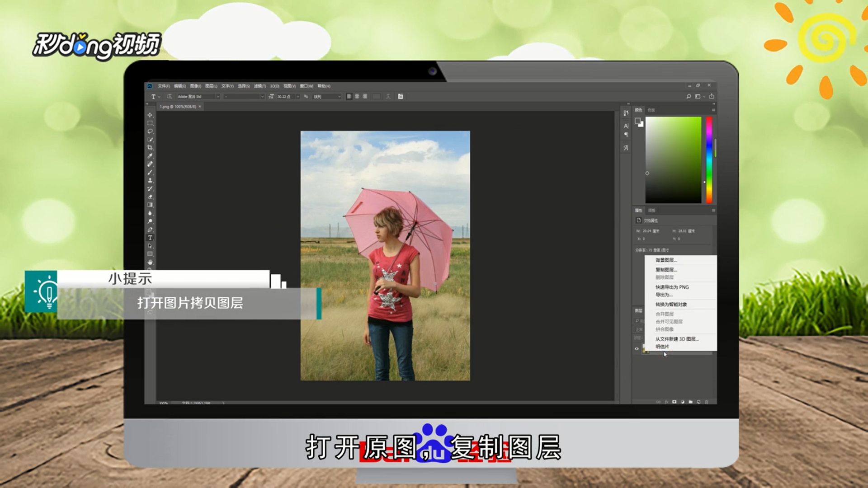Viewport: 868px width, 488px height.
Task: Select the Horizontal Type tool
Action: click(x=150, y=238)
